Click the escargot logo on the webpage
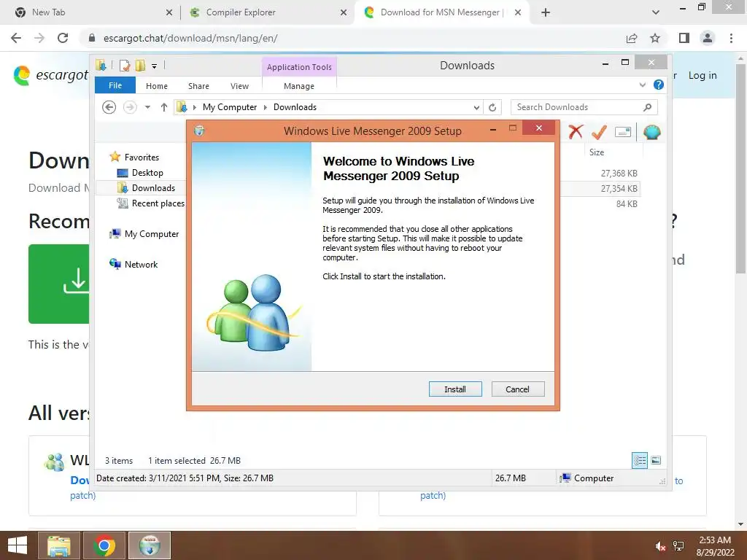The width and height of the screenshot is (747, 560). pos(50,75)
